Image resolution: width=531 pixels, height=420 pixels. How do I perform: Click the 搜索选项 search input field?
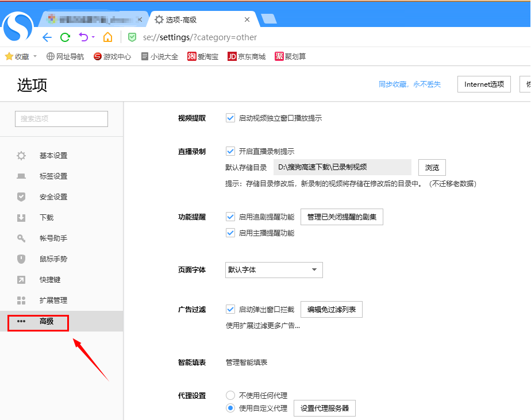(61, 118)
